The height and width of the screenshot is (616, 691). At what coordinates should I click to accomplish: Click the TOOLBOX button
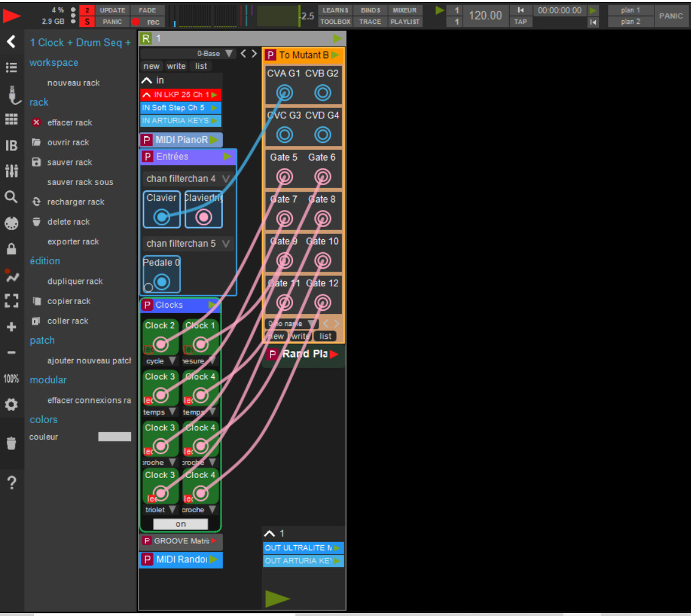[335, 22]
